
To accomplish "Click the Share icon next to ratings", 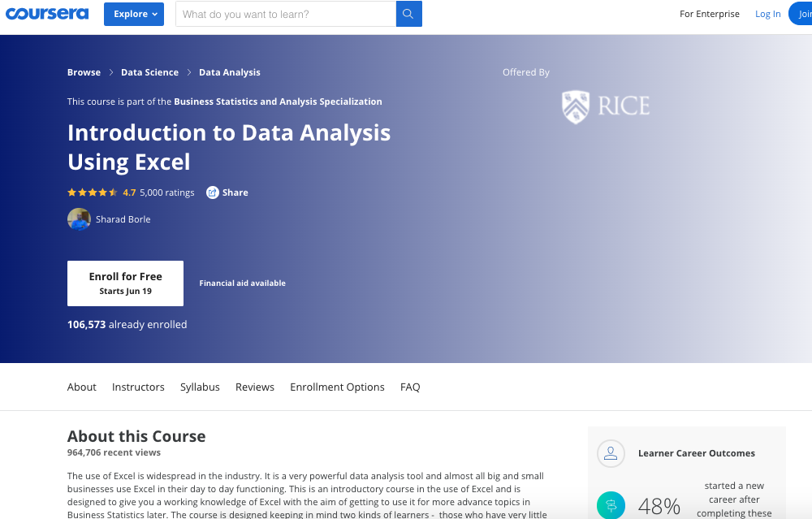I will [212, 192].
